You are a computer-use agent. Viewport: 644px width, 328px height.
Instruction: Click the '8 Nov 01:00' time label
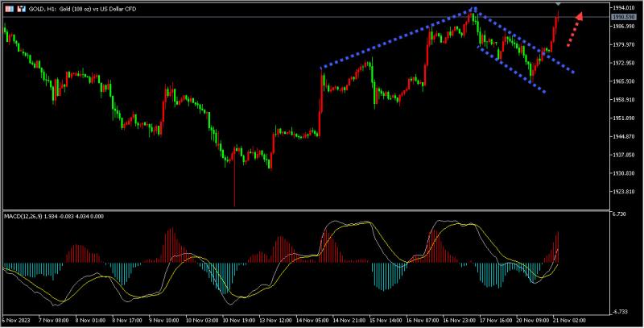[89, 320]
